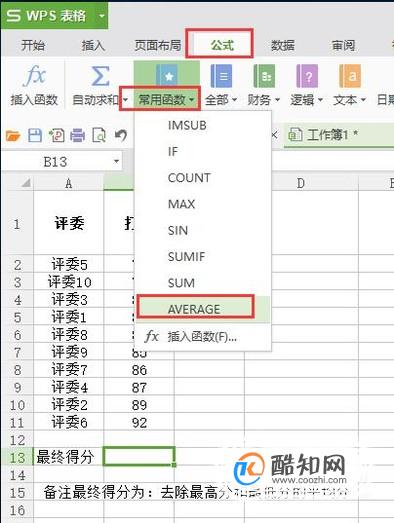Viewport: 394px width, 523px height.
Task: Expand the 文本 functions dropdown
Action: point(363,99)
